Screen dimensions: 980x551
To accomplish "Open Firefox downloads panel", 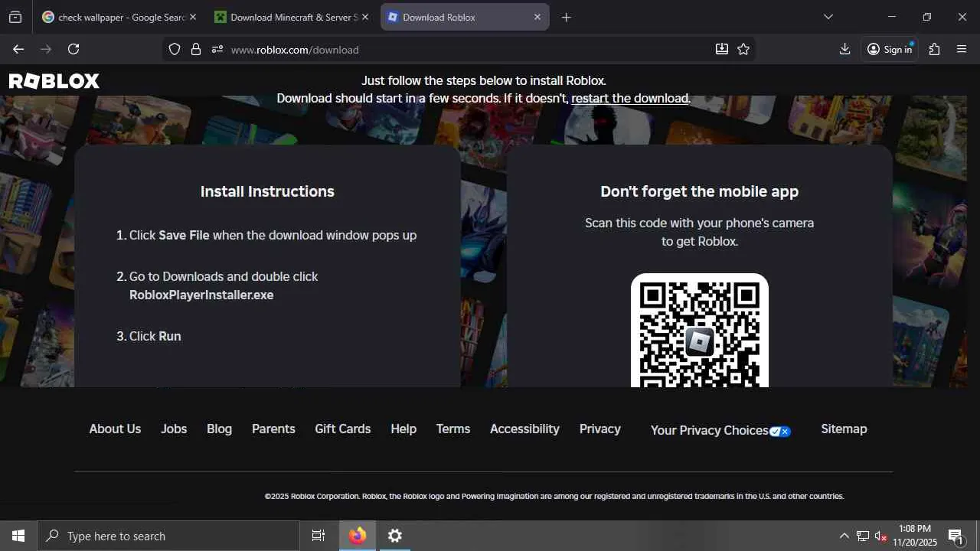I will click(844, 49).
